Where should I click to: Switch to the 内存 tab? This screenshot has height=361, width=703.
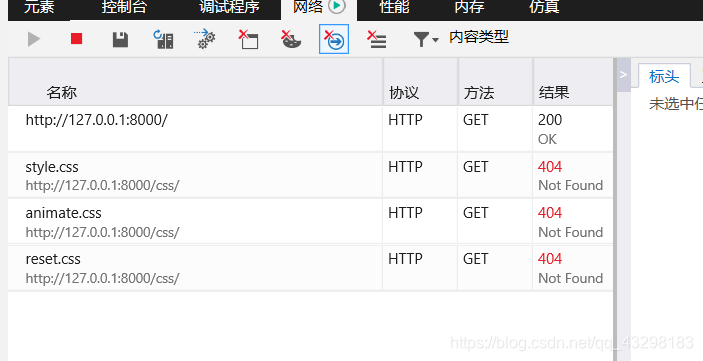469,7
